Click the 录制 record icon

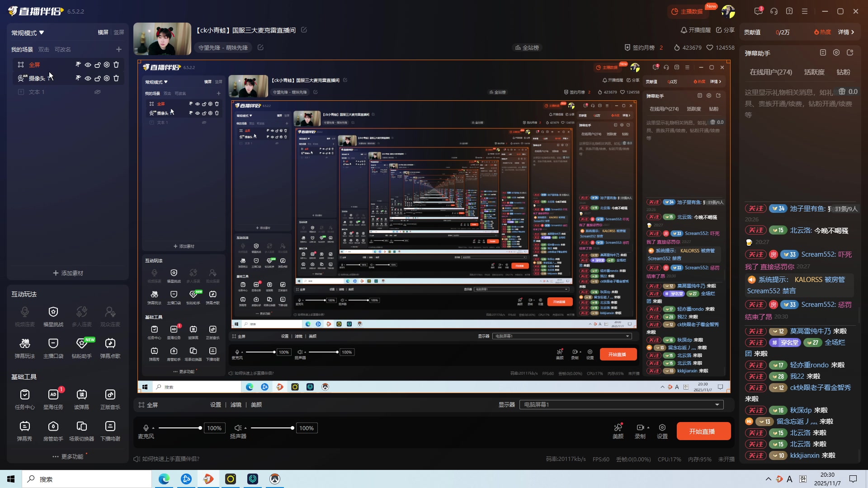[x=640, y=428]
